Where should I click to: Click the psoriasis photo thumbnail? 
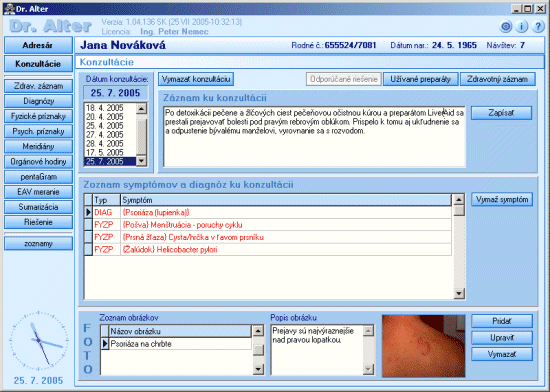point(423,346)
